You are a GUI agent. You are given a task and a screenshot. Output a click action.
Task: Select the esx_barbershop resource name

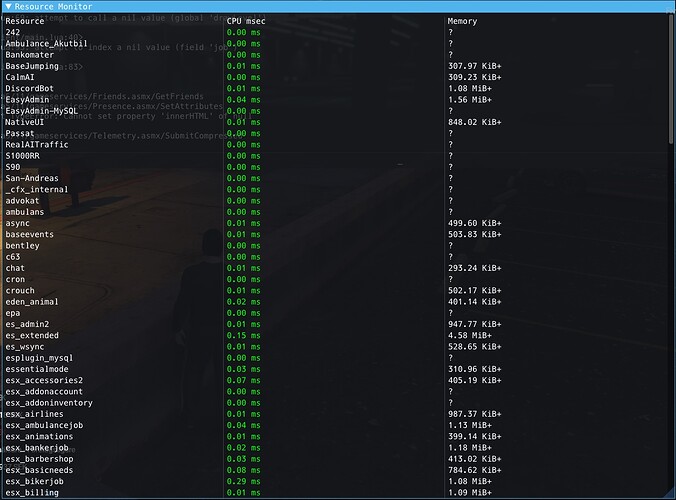tap(39, 459)
